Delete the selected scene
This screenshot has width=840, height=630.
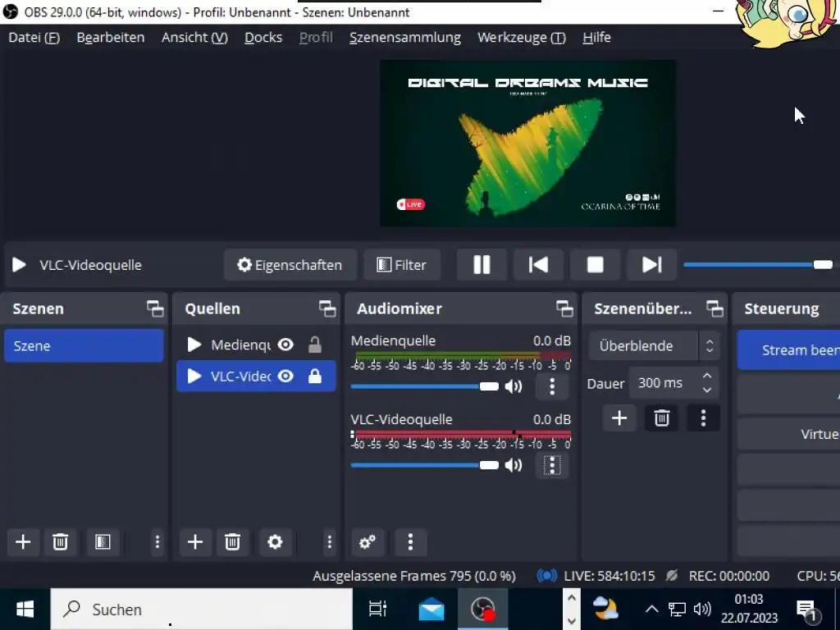pyautogui.click(x=61, y=542)
